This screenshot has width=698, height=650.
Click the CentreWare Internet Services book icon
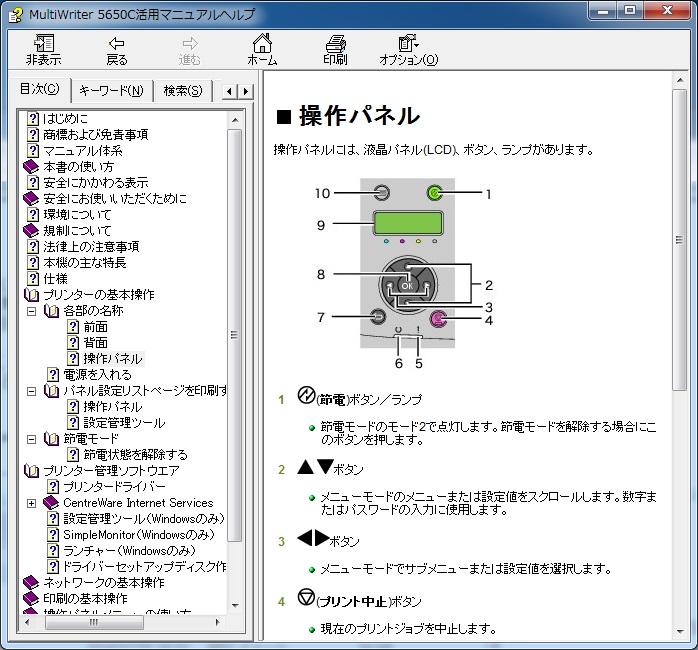[x=52, y=503]
